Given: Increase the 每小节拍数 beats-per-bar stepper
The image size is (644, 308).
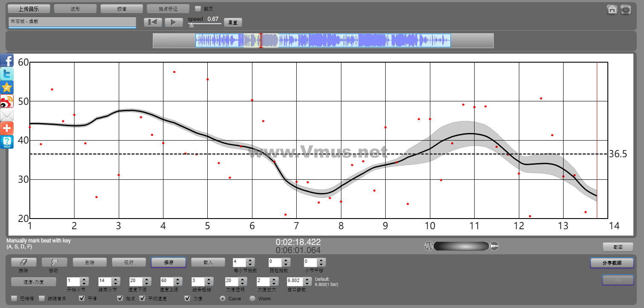Looking at the screenshot, I should [x=251, y=260].
